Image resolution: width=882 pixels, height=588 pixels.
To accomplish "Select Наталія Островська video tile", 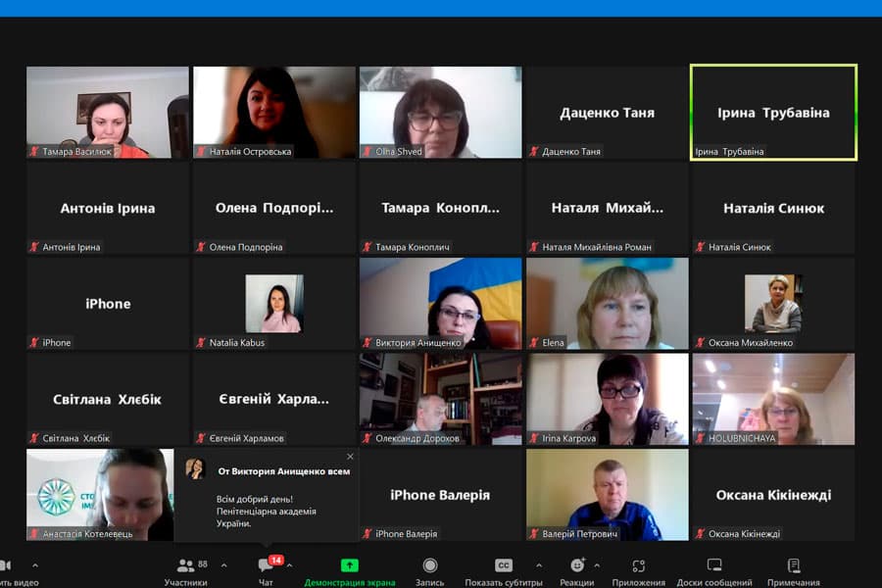I will tap(274, 112).
